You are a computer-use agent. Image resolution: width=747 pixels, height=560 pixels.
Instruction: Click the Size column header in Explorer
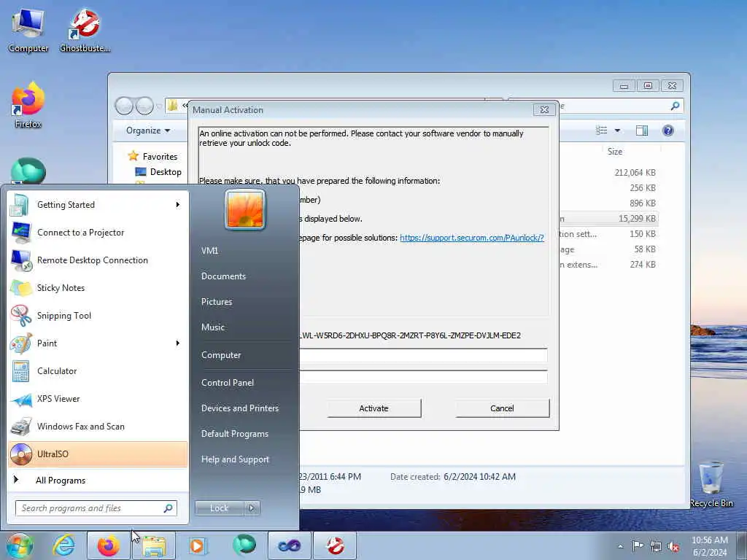coord(615,152)
